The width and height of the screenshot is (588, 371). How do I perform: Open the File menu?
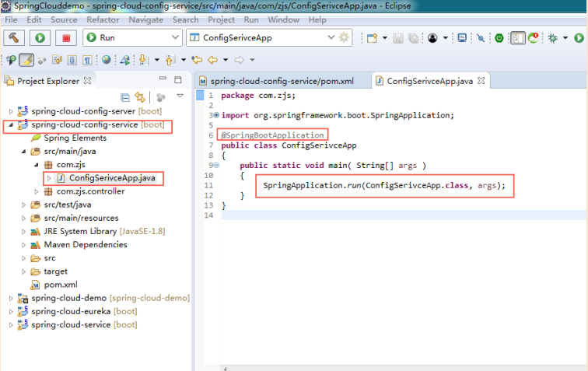pos(11,19)
